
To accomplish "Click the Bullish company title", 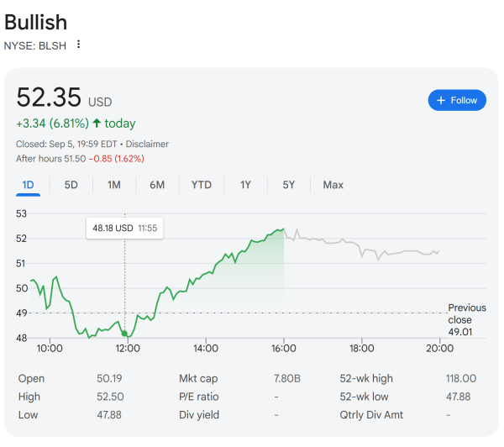I will pyautogui.click(x=36, y=22).
